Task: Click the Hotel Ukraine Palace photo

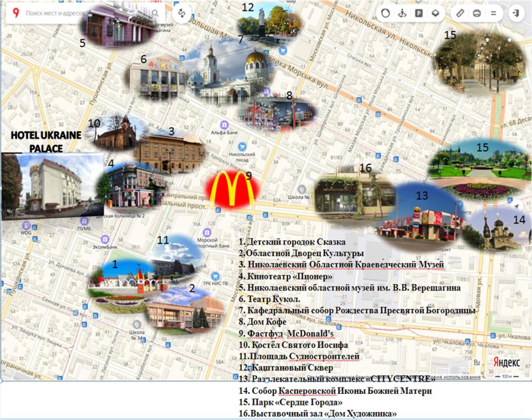Action: [x=52, y=186]
